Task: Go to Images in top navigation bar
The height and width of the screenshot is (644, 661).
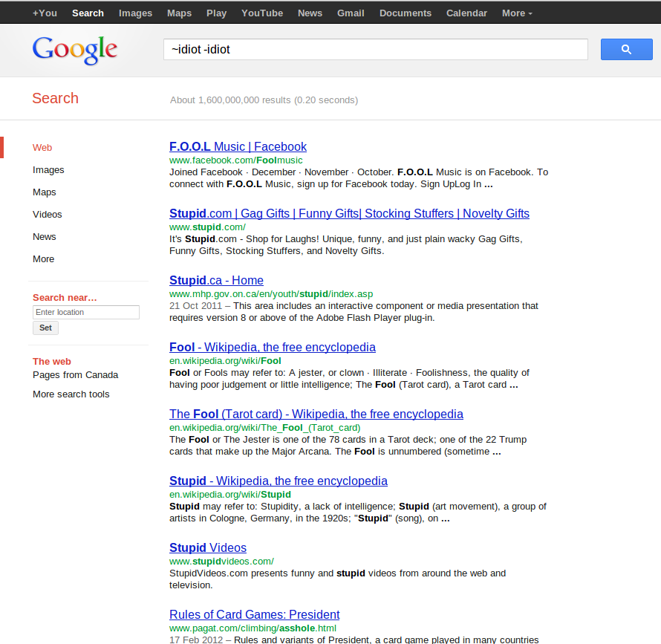Action: tap(135, 13)
